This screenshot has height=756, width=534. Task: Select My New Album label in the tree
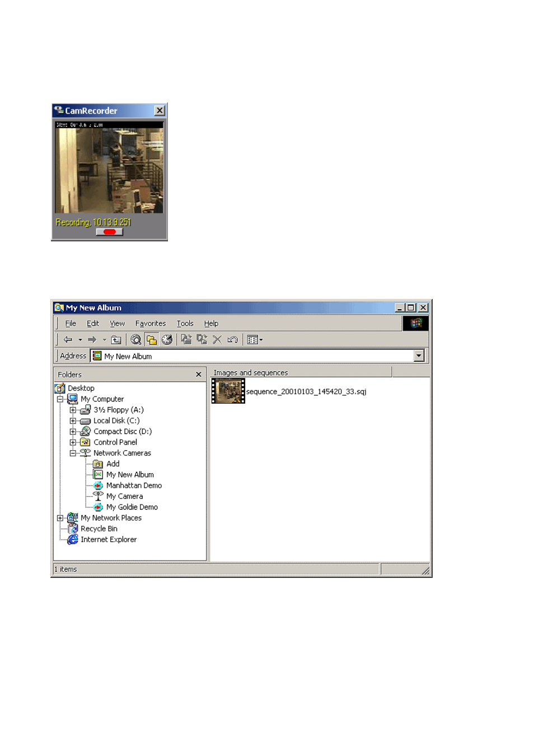[130, 475]
